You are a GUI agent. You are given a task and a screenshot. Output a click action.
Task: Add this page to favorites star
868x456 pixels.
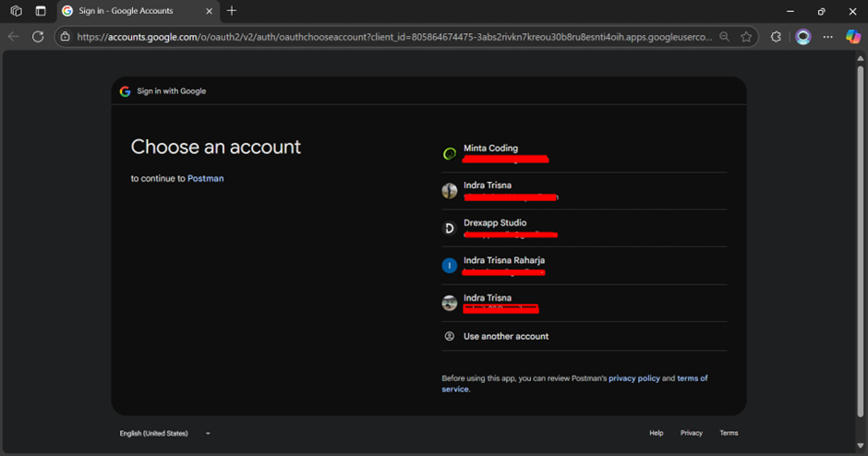click(746, 37)
